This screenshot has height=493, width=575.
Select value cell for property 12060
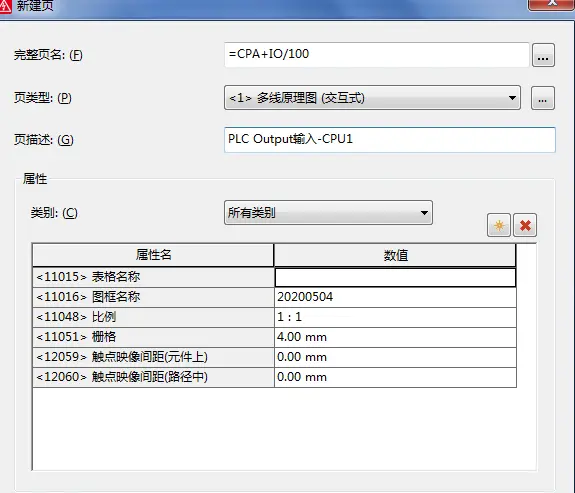click(395, 377)
